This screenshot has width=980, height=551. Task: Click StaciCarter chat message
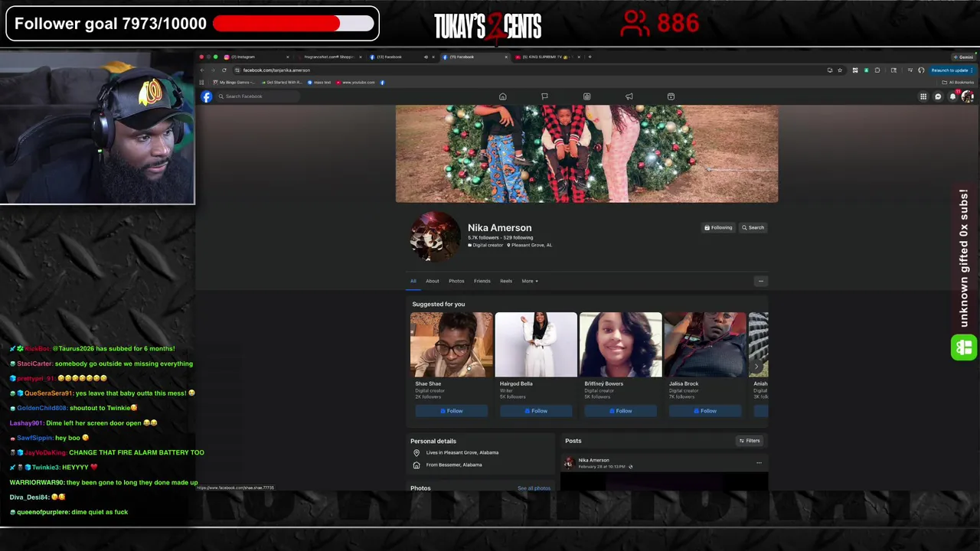[x=101, y=364]
